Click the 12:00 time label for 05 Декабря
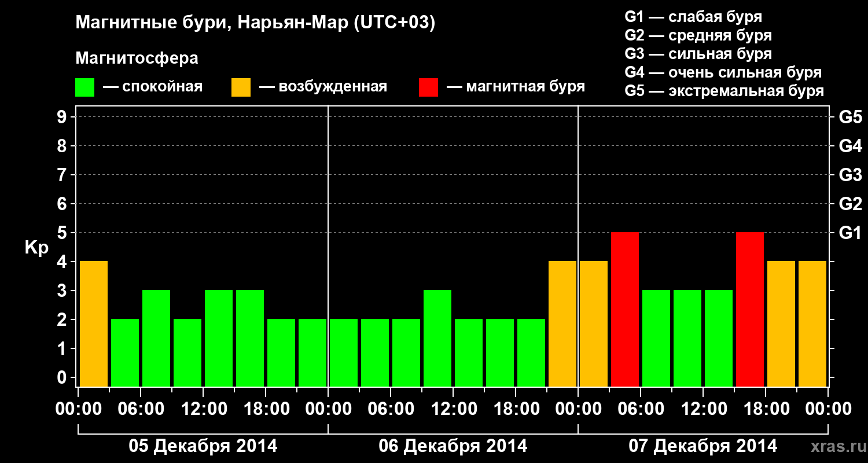868x463 pixels. (203, 409)
